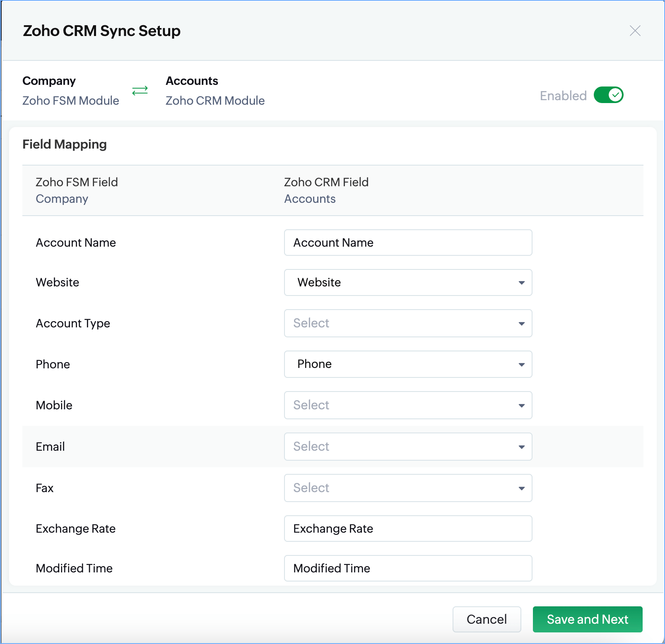This screenshot has height=644, width=665.
Task: Click Save and Next button
Action: tap(587, 619)
